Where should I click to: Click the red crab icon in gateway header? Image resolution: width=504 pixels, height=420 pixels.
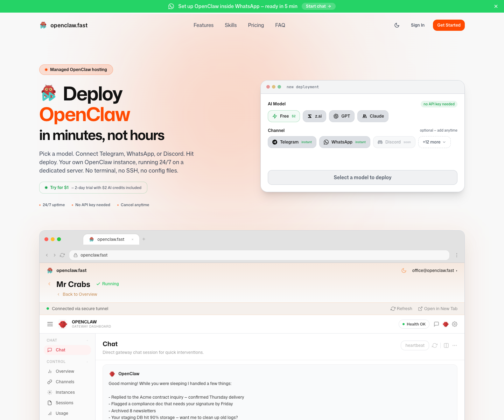coord(446,324)
